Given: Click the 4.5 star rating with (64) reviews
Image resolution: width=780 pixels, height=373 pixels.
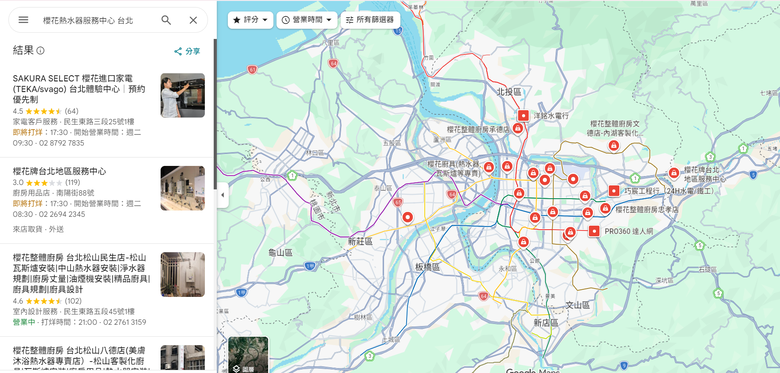Looking at the screenshot, I should pos(45,111).
